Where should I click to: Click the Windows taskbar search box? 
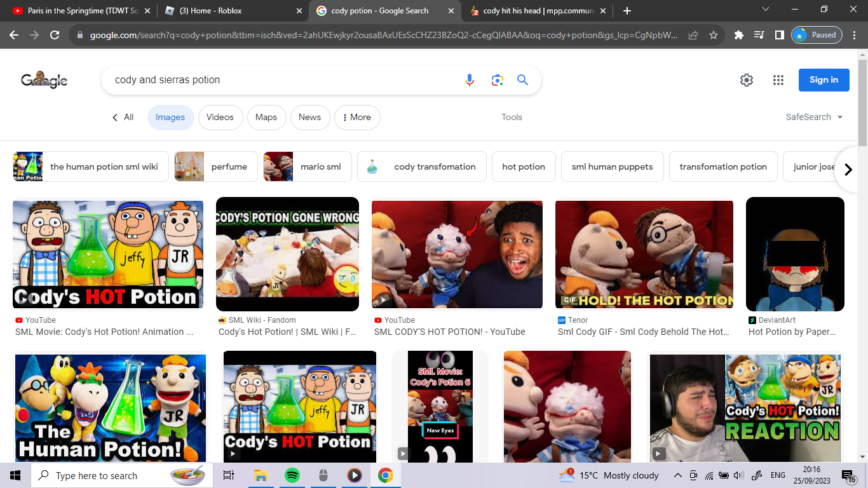click(121, 475)
